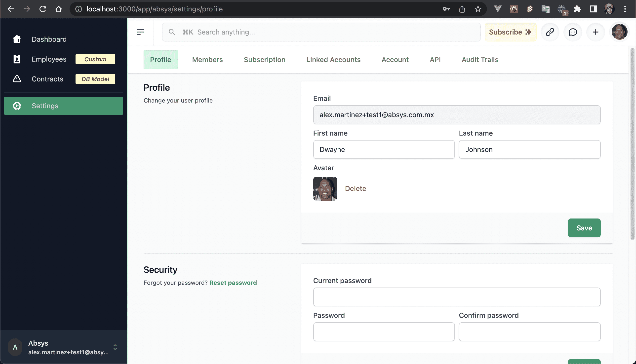The image size is (636, 364).
Task: Click the Settings gear sidebar icon
Action: coord(17,106)
